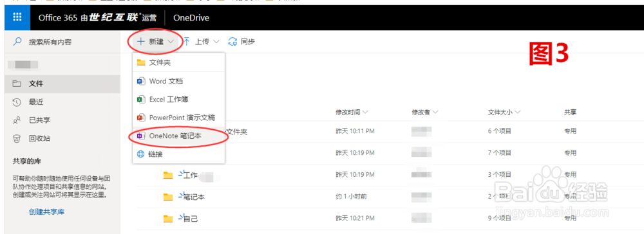
Task: Click the 工作 folder icon
Action: tap(168, 175)
